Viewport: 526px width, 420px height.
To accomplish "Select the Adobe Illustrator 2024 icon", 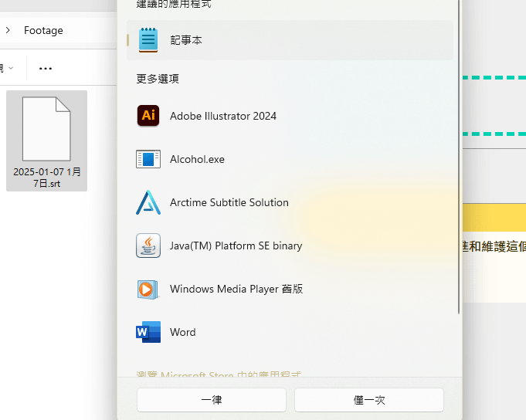I will point(148,116).
